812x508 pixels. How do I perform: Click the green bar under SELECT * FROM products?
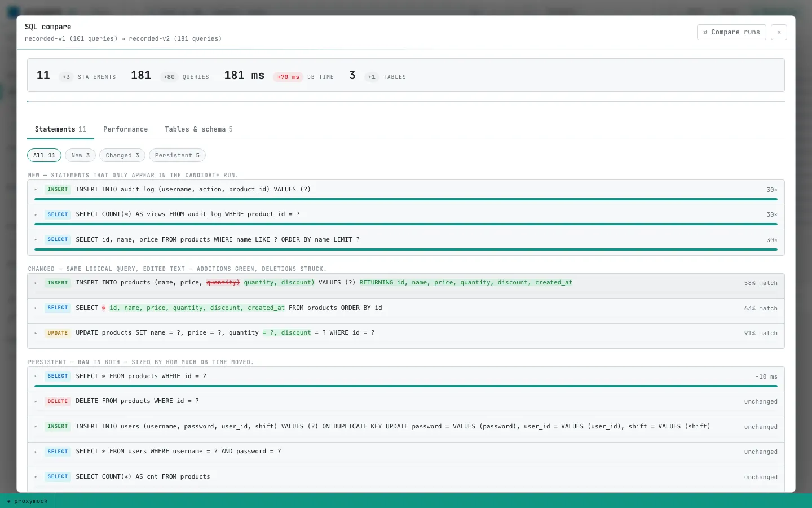[x=405, y=386]
